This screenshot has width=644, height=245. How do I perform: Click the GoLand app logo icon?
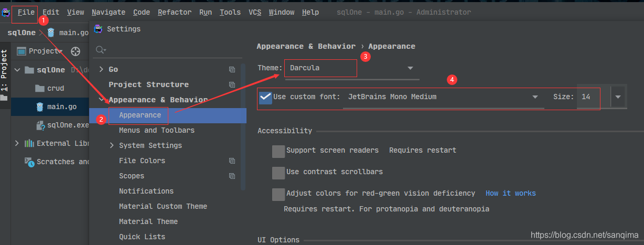(x=6, y=12)
